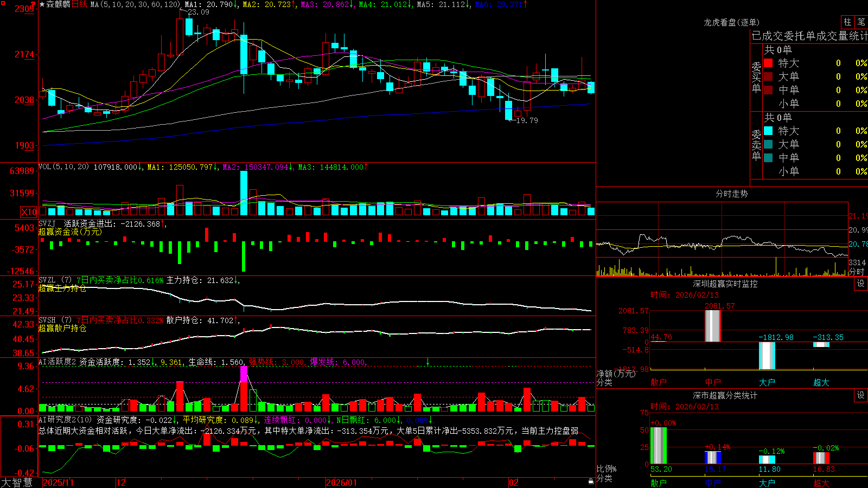Click the 爆发线: 6.000 label
Viewport: 868px width, 488px height.
(x=337, y=362)
